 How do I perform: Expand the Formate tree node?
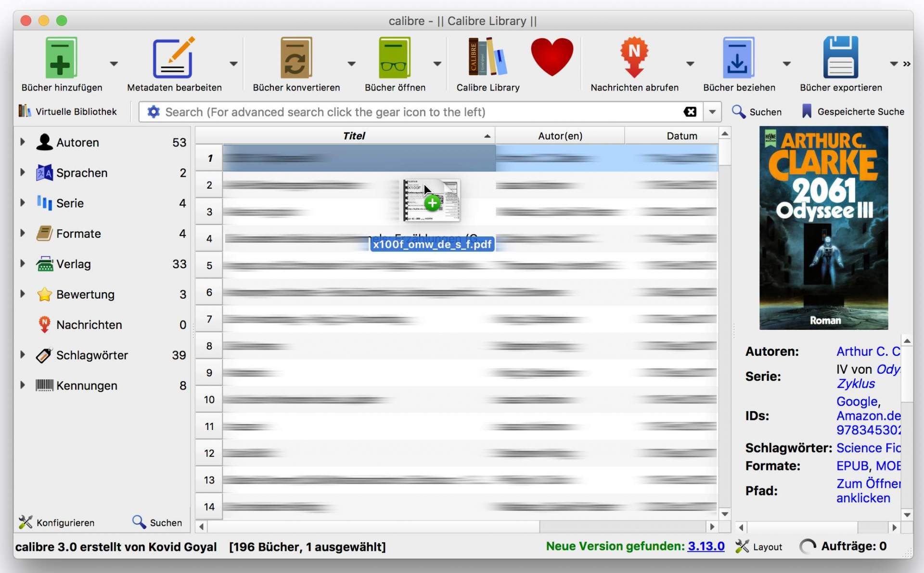(x=23, y=233)
